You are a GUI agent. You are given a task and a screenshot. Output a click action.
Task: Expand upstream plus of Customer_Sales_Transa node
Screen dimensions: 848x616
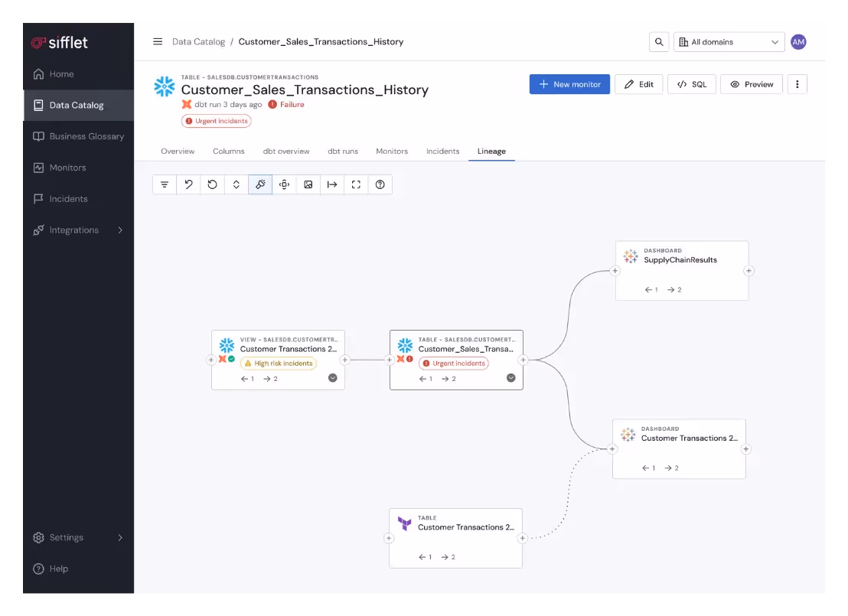point(390,360)
